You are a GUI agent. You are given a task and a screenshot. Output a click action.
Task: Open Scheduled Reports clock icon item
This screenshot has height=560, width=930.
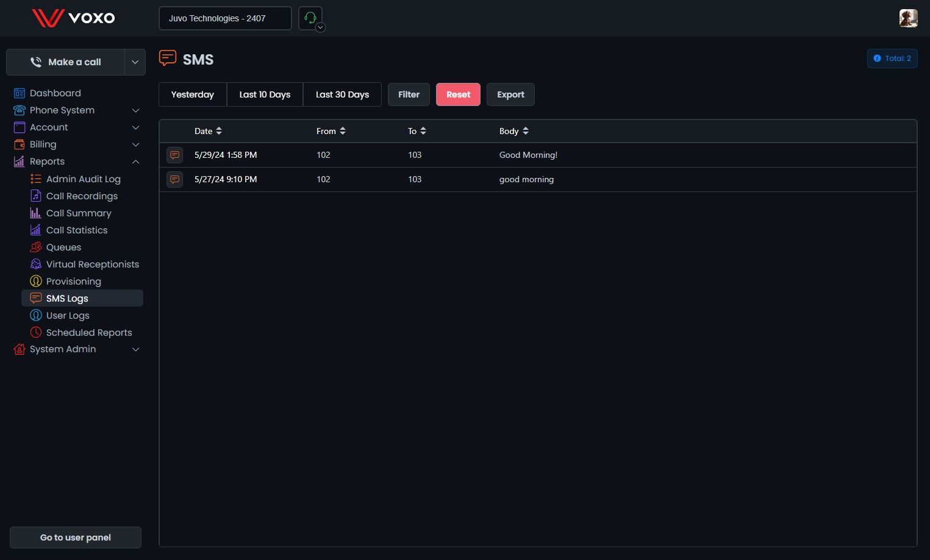click(36, 333)
